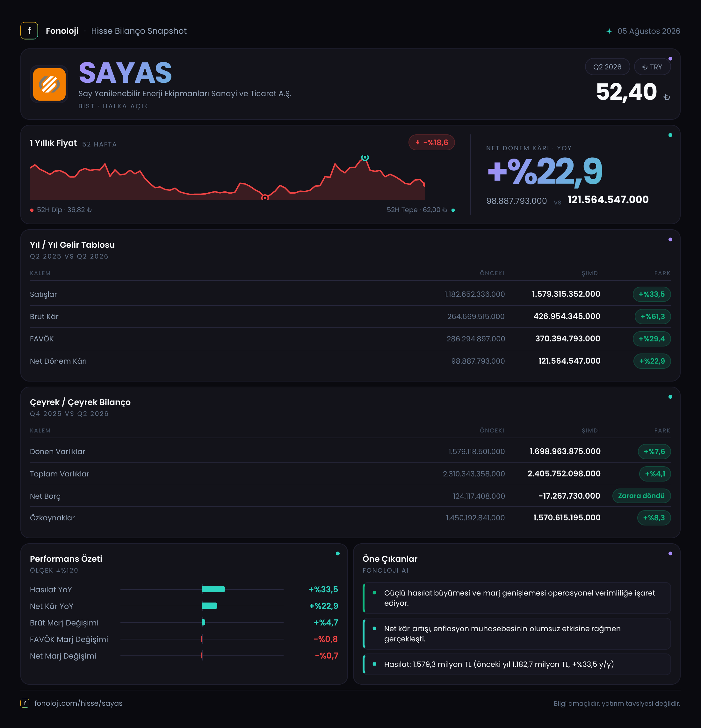The image size is (701, 728).
Task: Click the sparkle icon beside the date
Action: 609,31
